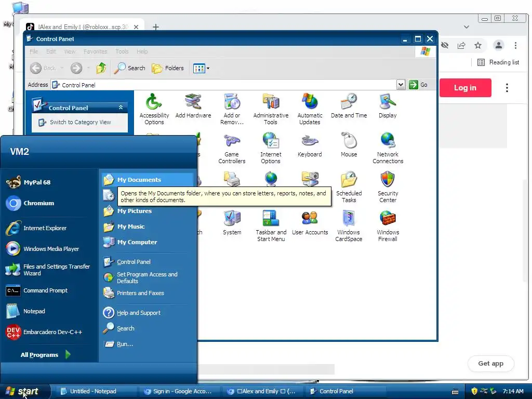The height and width of the screenshot is (399, 532).
Task: Open Accessibility Options in Control Panel
Action: [154, 109]
